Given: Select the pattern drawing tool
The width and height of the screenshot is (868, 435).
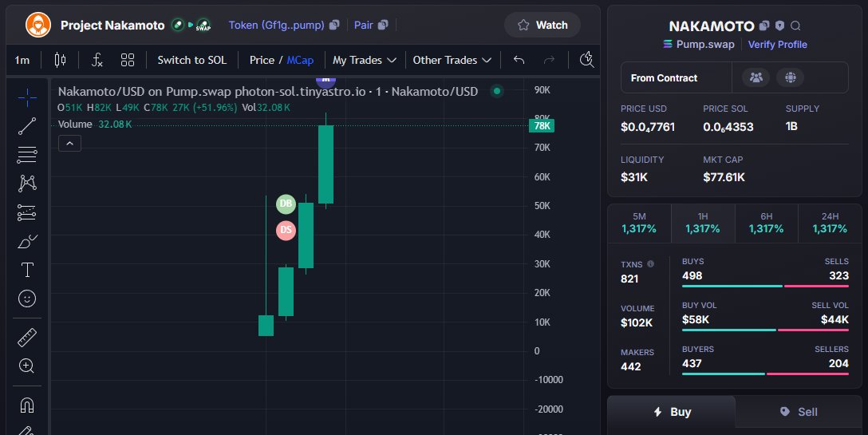Looking at the screenshot, I should pyautogui.click(x=26, y=184).
